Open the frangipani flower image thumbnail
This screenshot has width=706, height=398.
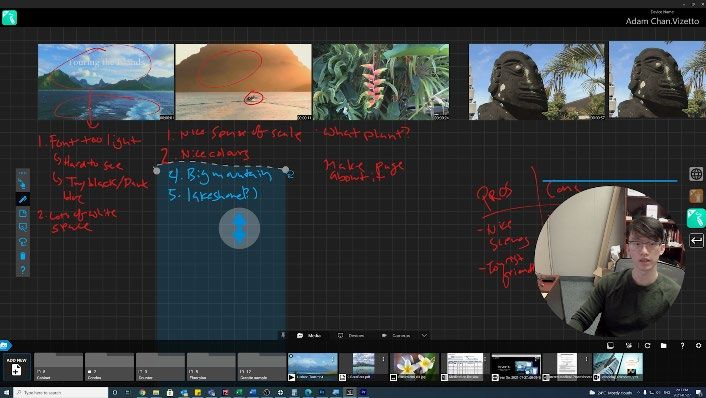click(414, 367)
